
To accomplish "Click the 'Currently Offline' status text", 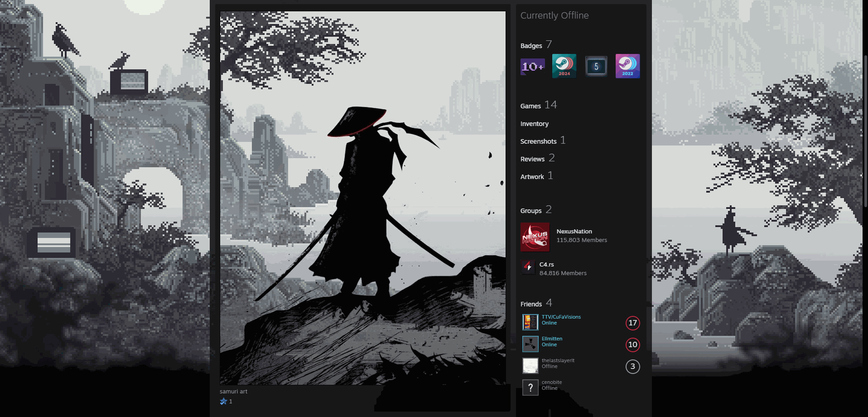I will pos(555,15).
